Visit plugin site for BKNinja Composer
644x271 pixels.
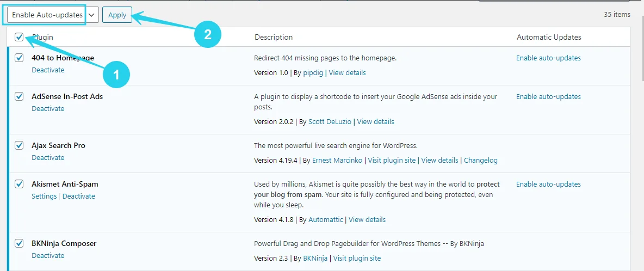point(357,258)
